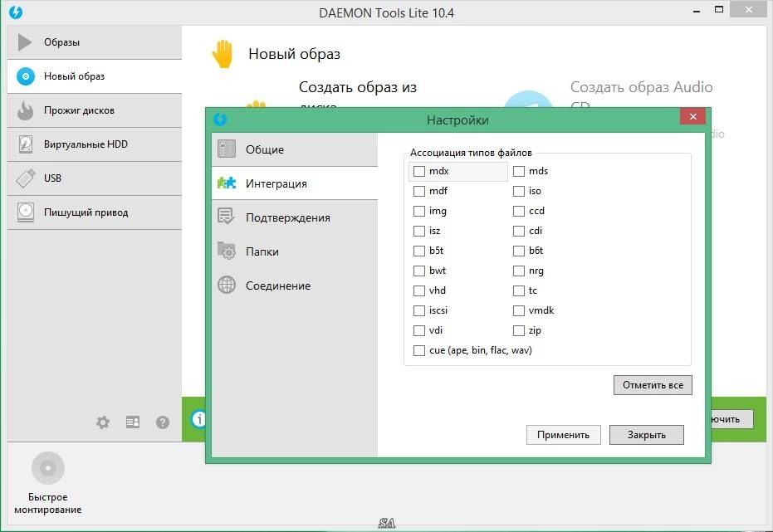Click the blue disc icon beside Новый образ
Image resolution: width=773 pixels, height=532 pixels.
coord(26,76)
